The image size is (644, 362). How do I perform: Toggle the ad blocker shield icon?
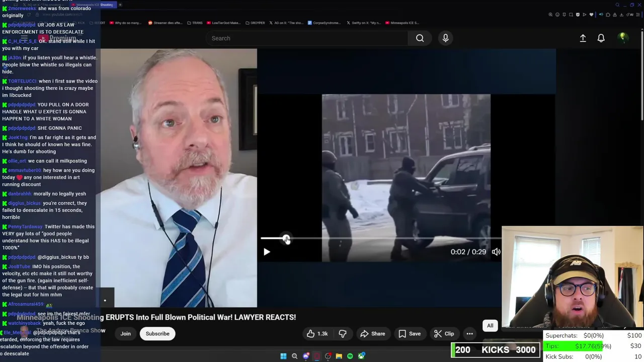tap(578, 15)
